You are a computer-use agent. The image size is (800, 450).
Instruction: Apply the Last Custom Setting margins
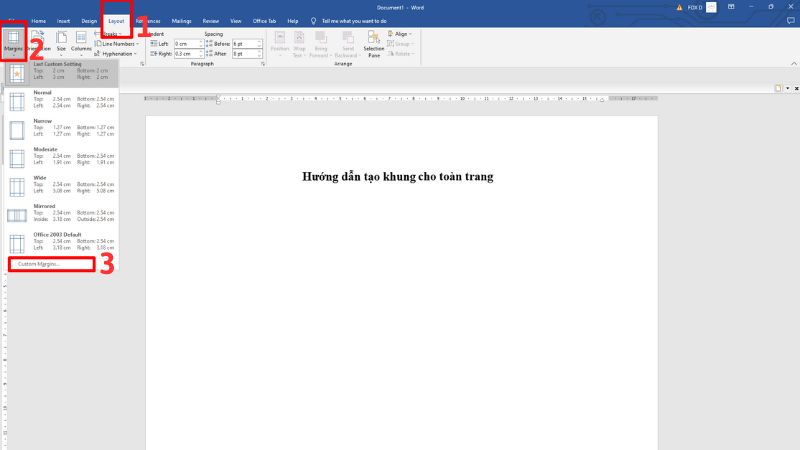[60, 72]
